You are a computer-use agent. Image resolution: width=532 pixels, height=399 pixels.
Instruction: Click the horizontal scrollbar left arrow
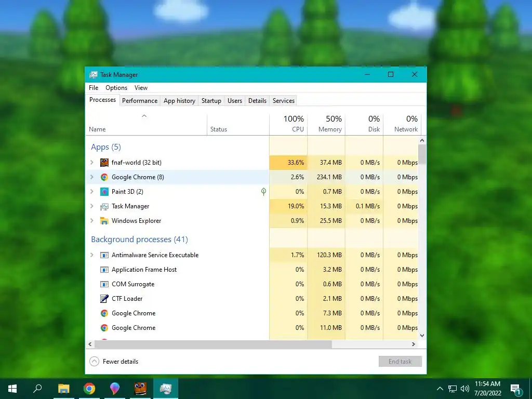[90, 344]
